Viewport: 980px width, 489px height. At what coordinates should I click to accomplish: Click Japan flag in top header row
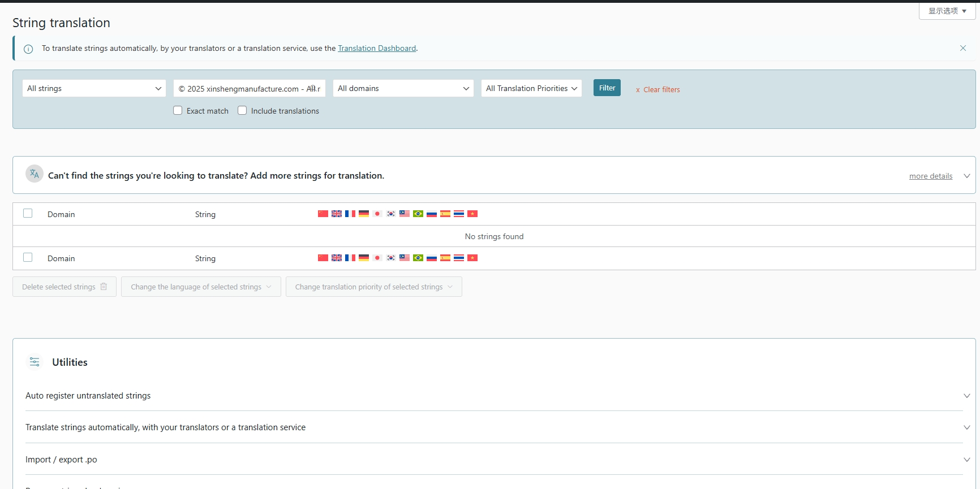coord(377,214)
